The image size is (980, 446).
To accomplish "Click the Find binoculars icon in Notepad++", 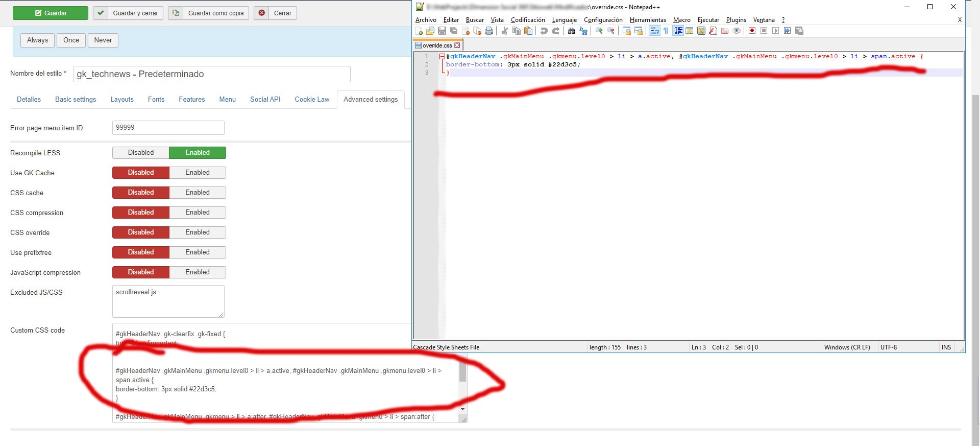I will click(571, 31).
